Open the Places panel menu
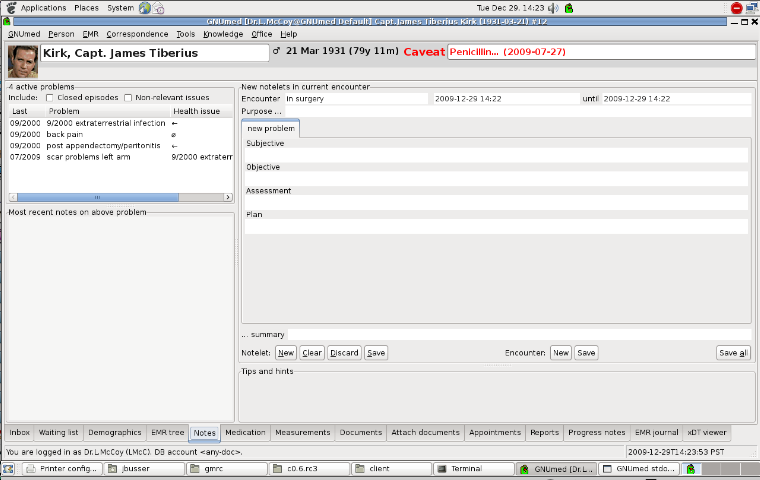The image size is (760, 480). tap(86, 8)
